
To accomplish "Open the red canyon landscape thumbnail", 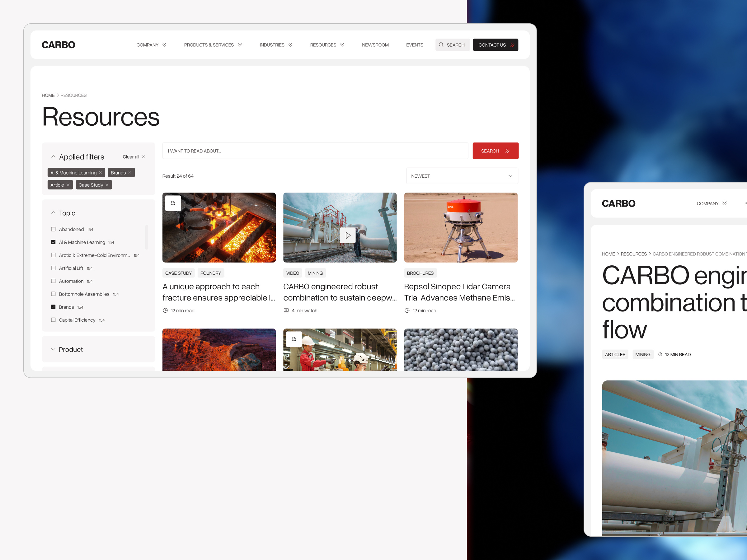I will (x=219, y=350).
